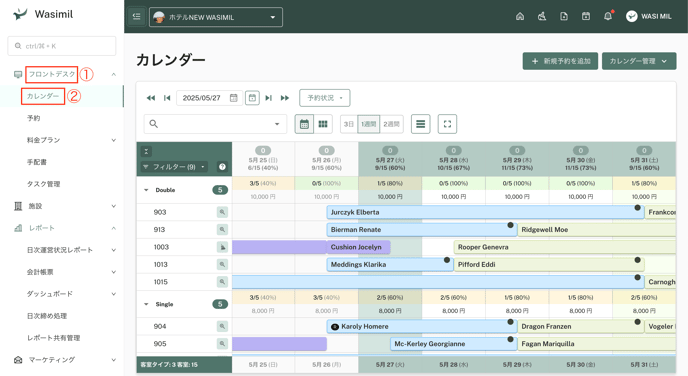Open the ホテルNEW WASIMIL property dropdown

216,17
